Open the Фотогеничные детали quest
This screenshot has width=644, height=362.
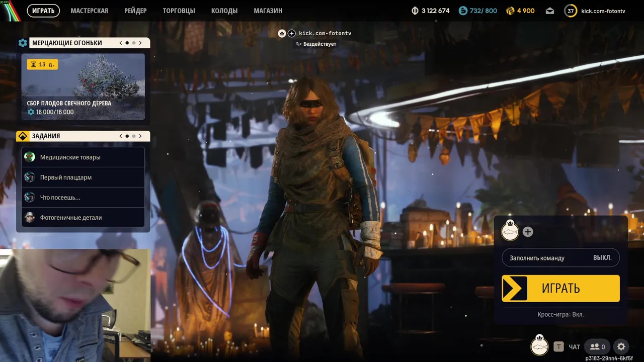[83, 218]
